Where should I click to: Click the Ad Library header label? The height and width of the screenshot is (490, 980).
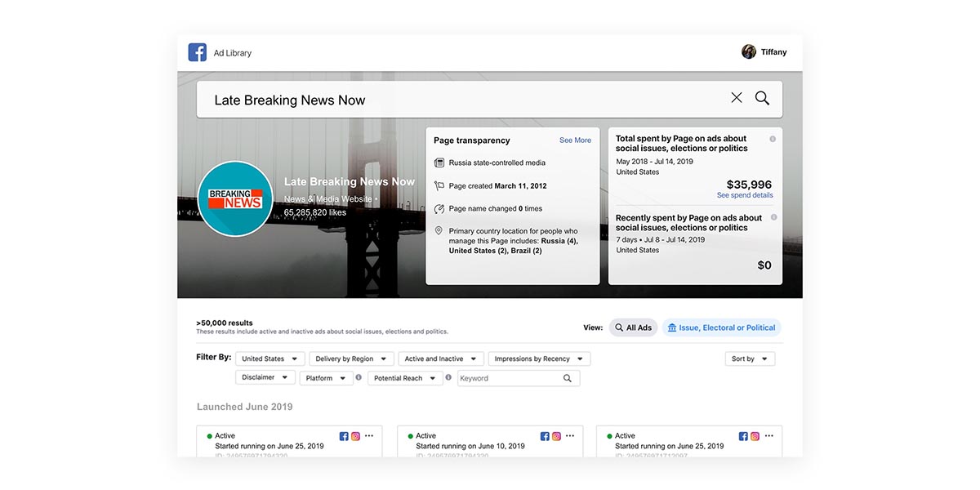pyautogui.click(x=233, y=53)
